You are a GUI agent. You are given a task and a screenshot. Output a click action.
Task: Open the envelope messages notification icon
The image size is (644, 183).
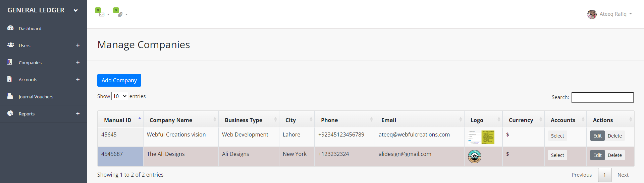click(102, 14)
